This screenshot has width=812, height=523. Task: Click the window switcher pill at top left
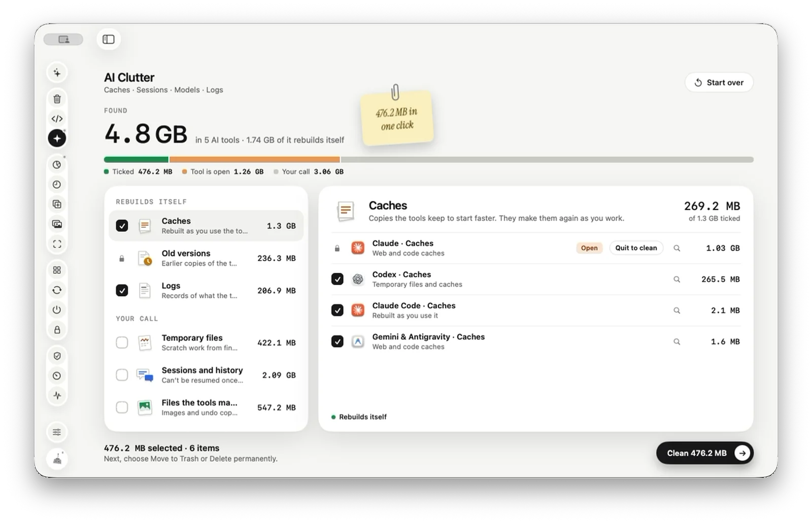point(63,40)
